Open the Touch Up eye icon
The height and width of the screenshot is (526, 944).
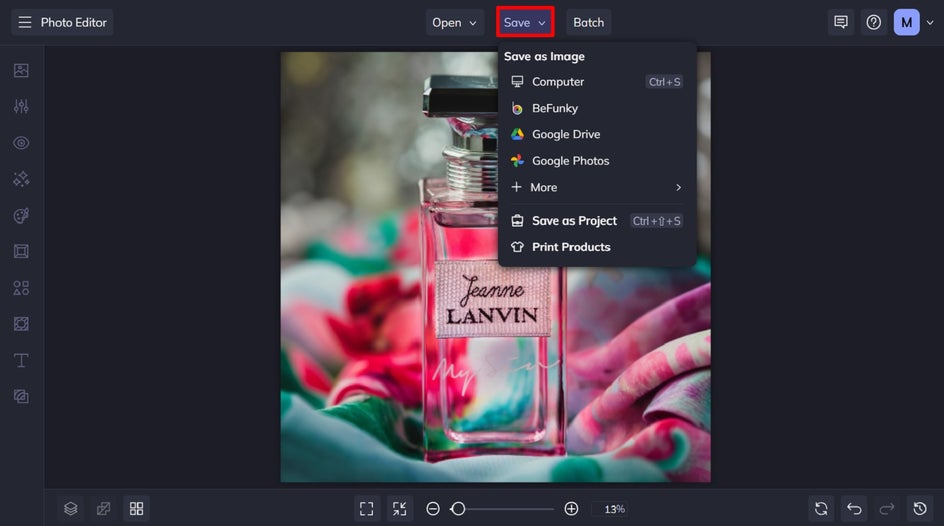tap(21, 143)
